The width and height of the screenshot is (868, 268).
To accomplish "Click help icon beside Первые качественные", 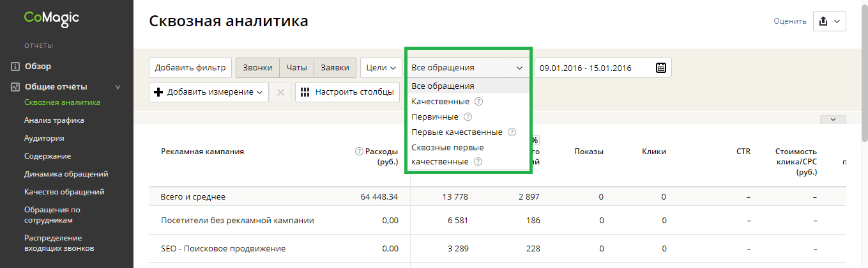I will coord(511,132).
